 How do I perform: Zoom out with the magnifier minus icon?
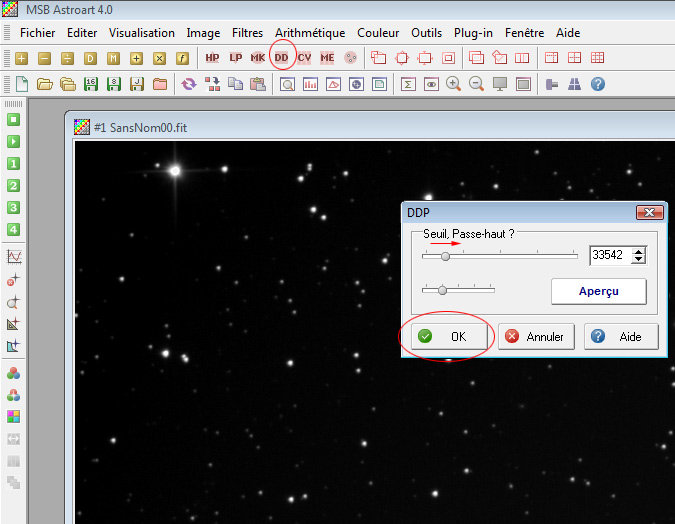click(477, 84)
